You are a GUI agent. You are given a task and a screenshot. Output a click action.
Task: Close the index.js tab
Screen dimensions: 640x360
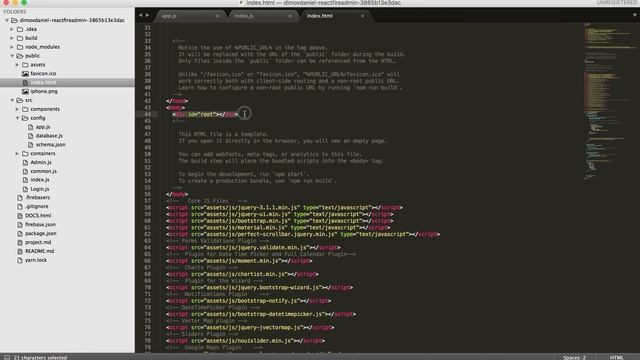290,16
